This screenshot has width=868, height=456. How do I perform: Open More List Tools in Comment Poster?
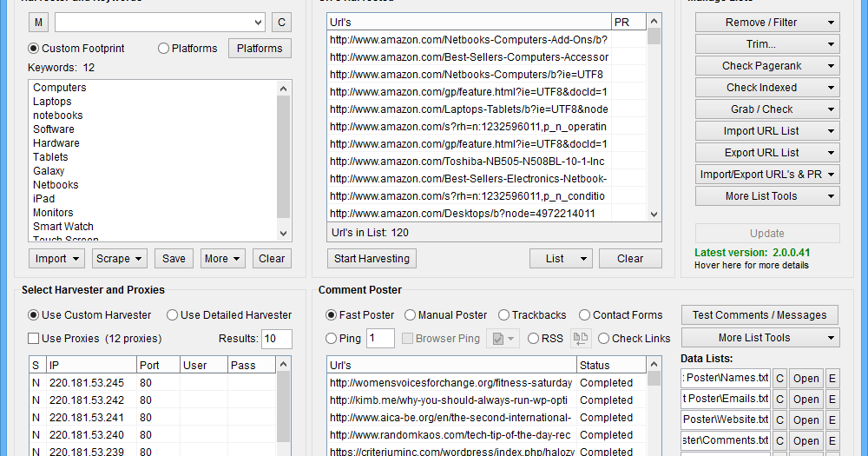click(760, 337)
